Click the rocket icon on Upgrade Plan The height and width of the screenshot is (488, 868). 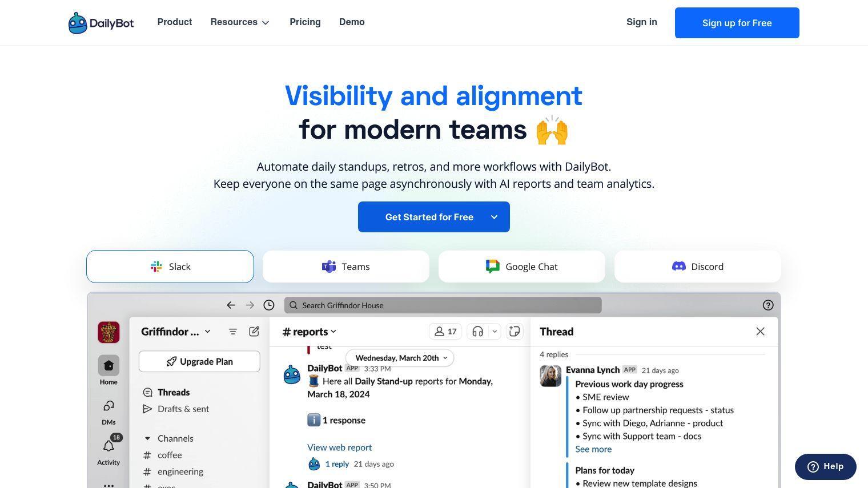pyautogui.click(x=171, y=361)
